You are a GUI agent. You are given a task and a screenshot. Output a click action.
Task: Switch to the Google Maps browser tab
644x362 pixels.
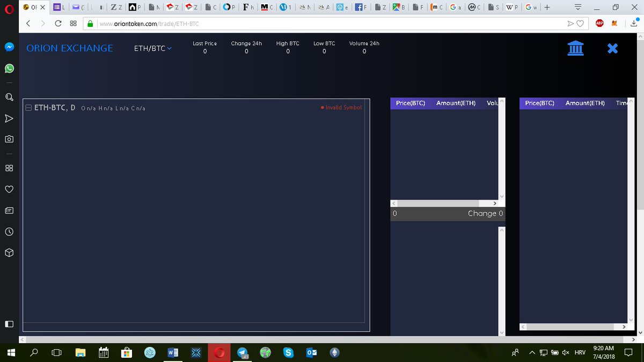pos(399,8)
